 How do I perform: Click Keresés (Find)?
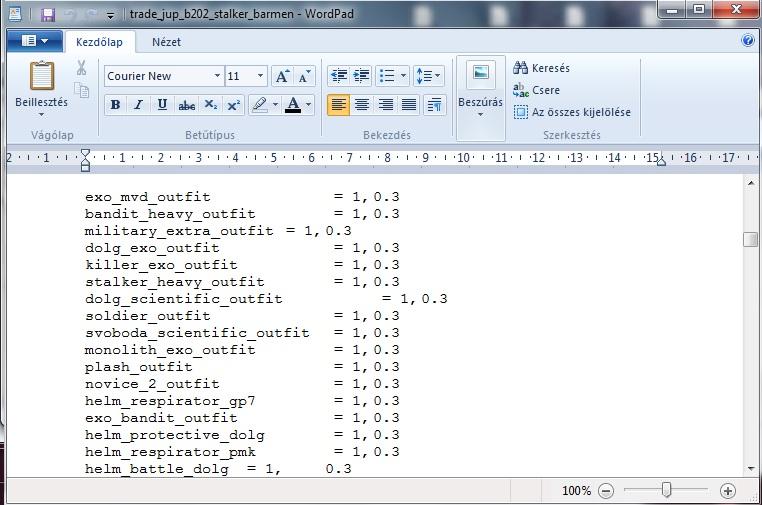(541, 68)
